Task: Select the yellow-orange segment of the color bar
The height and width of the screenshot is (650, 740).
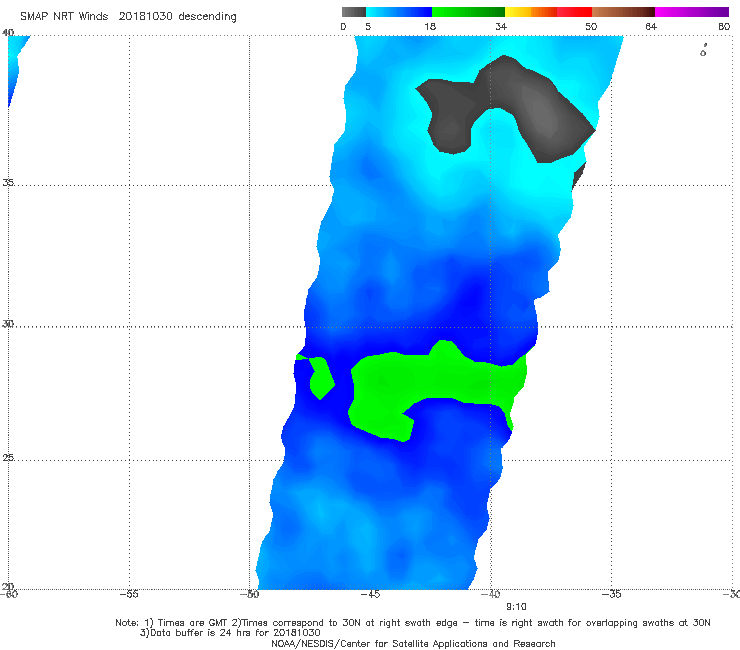Action: (531, 12)
